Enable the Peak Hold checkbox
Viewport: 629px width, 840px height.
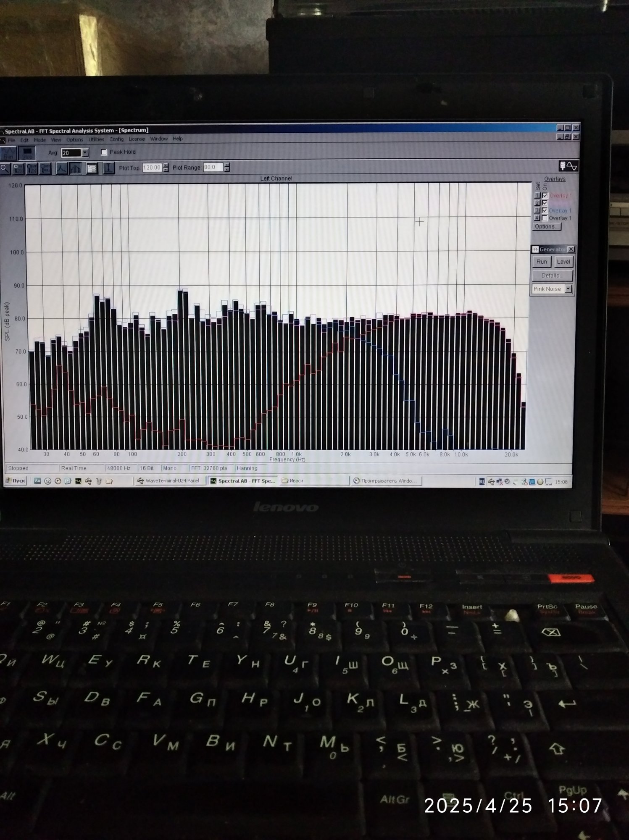click(104, 152)
